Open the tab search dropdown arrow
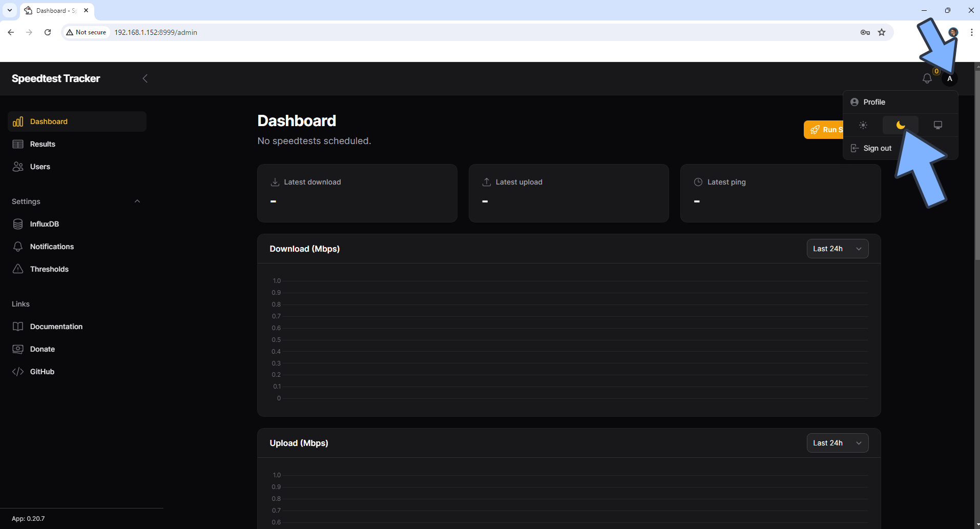This screenshot has width=980, height=529. [x=10, y=10]
